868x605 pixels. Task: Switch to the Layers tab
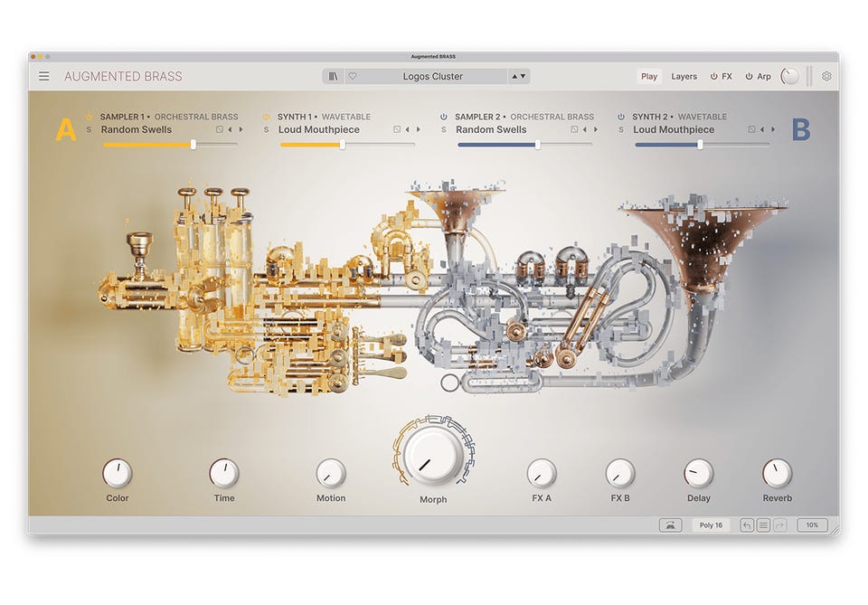[684, 77]
